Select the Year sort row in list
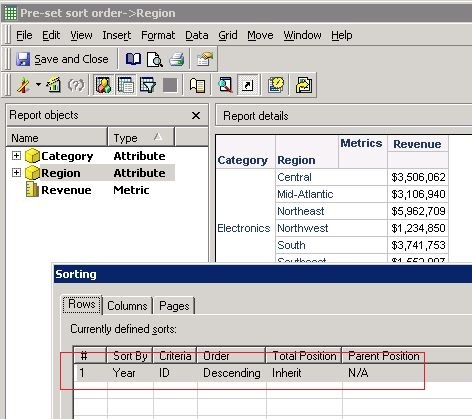Screen dimensions: 472x419 coord(249,373)
